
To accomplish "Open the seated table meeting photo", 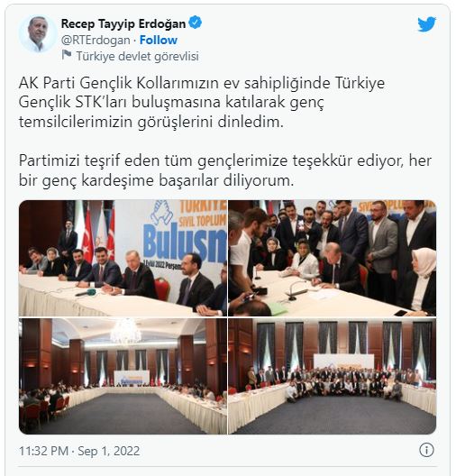I will pos(123,258).
